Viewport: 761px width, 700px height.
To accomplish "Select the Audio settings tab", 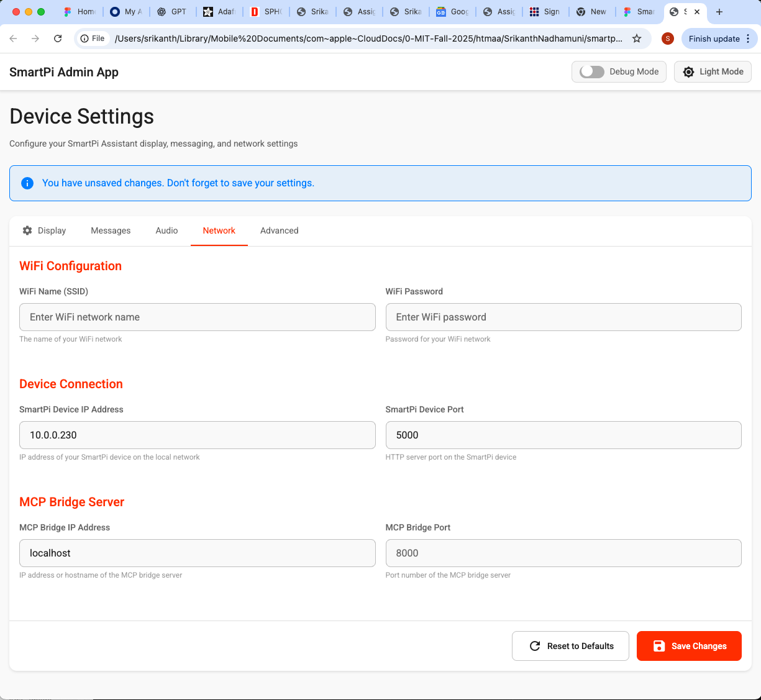I will pyautogui.click(x=166, y=230).
